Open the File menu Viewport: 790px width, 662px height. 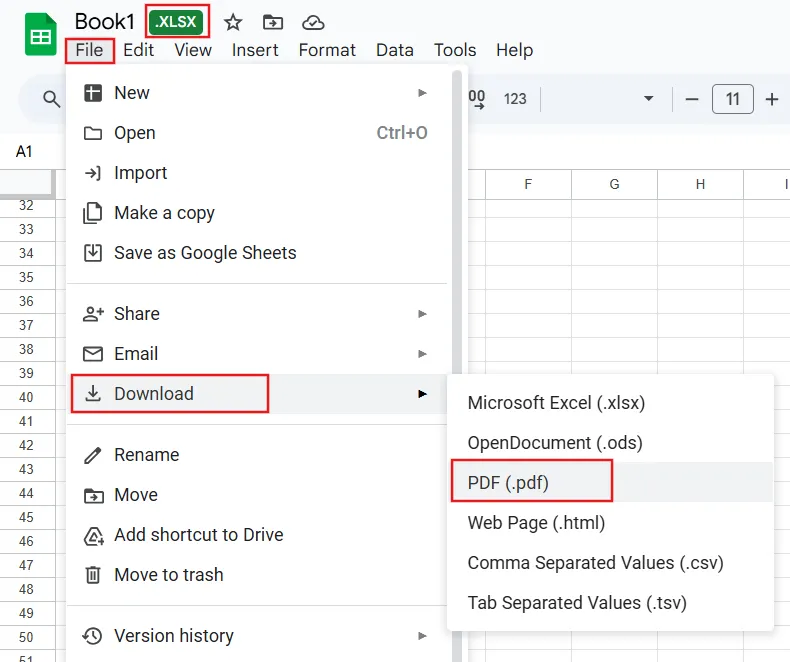pos(89,50)
